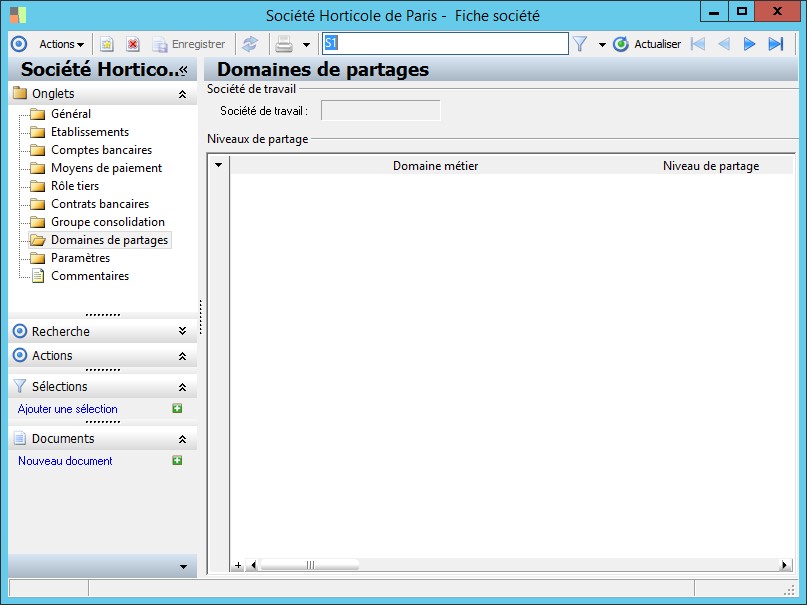Open Groupe consolidation in the tree
Image resolution: width=807 pixels, height=605 pixels.
point(108,222)
